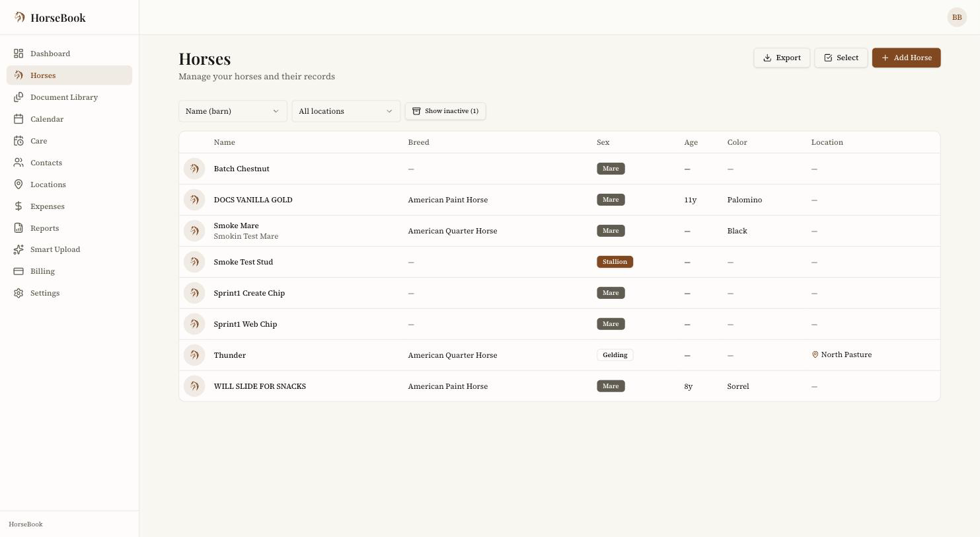Click the Thunder horse avatar

point(194,355)
